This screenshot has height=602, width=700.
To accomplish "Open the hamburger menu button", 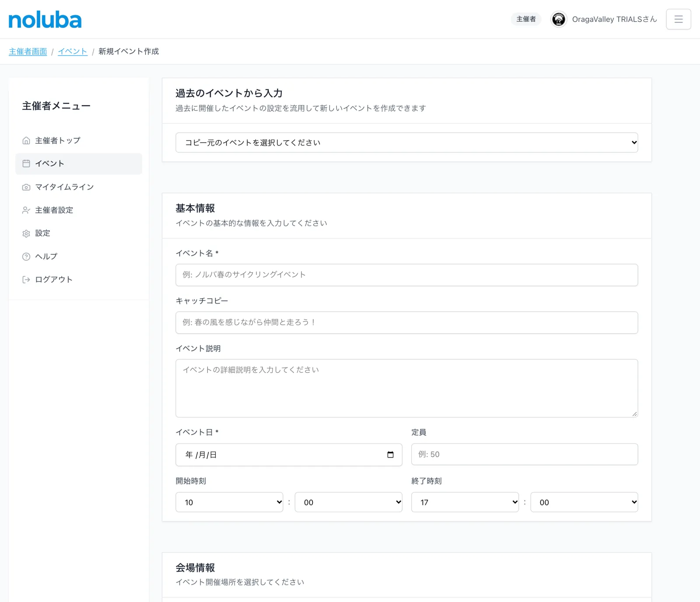I will pyautogui.click(x=679, y=19).
